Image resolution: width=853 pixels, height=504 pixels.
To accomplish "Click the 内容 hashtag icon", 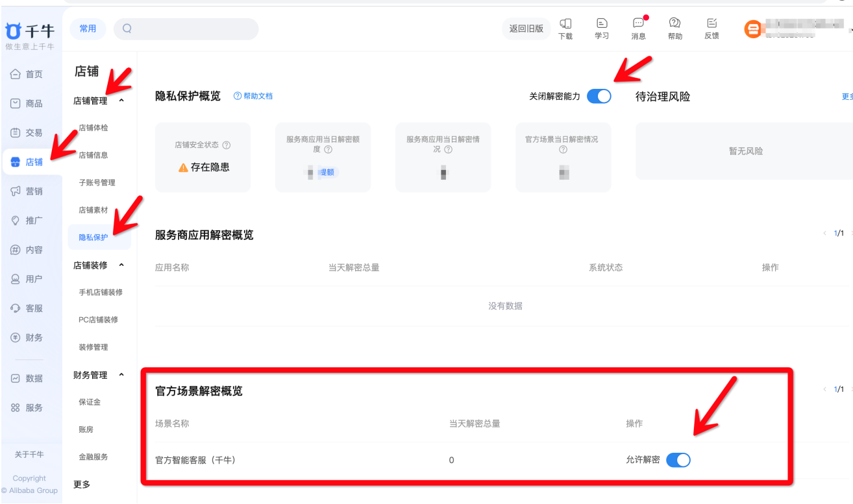I will coord(16,250).
